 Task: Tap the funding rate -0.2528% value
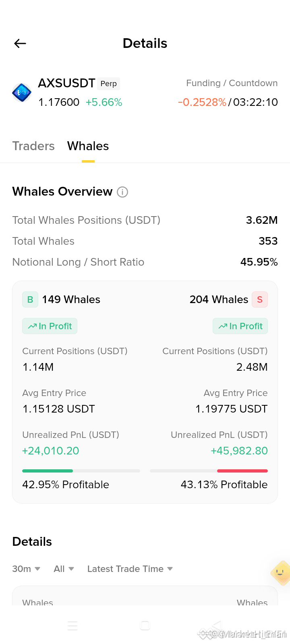click(202, 102)
